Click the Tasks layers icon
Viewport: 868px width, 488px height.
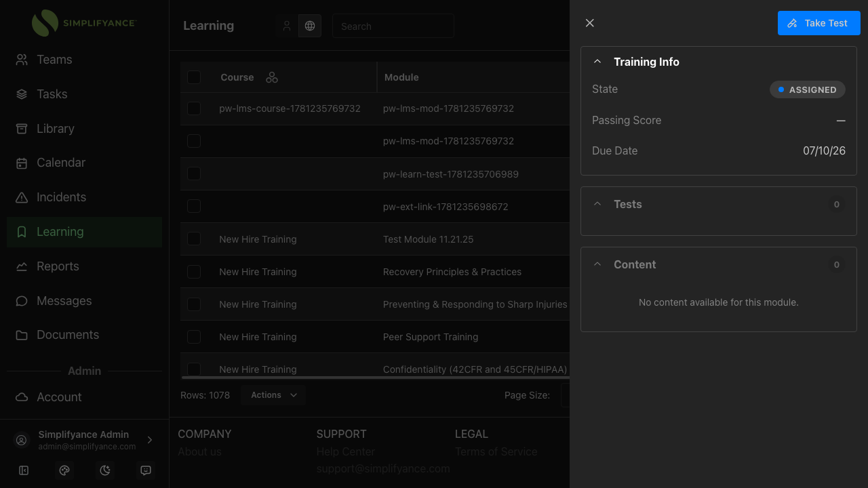(x=22, y=94)
